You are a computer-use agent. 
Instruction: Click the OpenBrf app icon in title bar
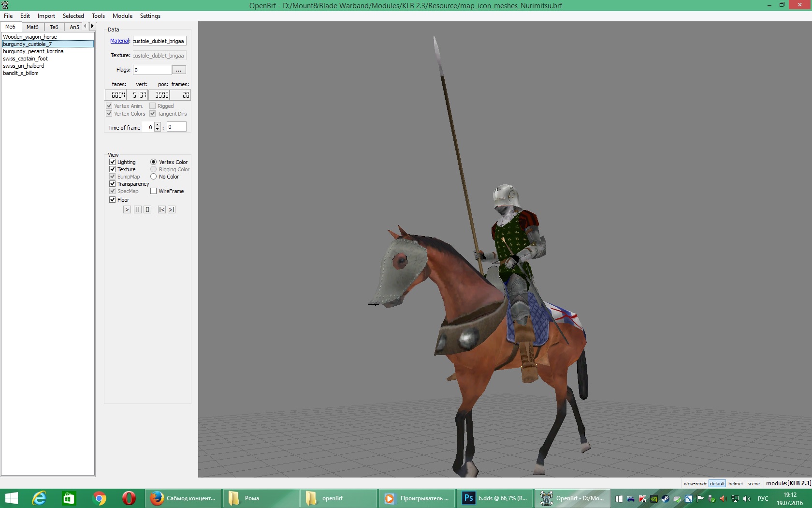(5, 5)
